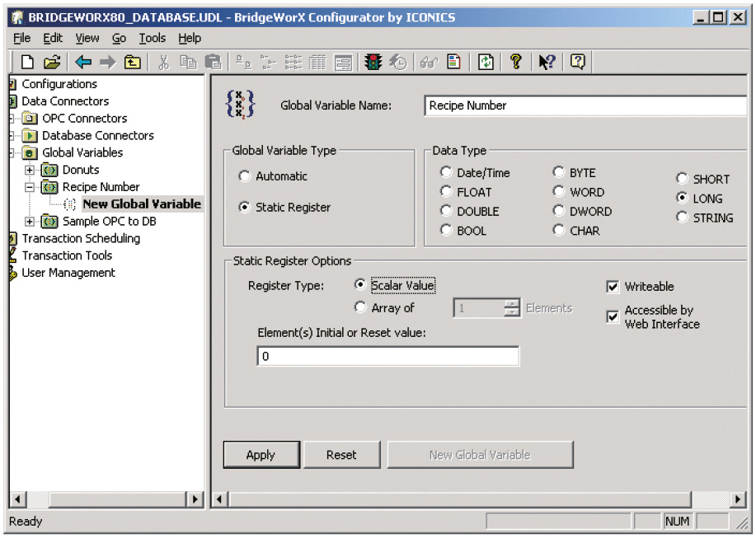Click the disabled New Global Variable button
Screen dimensions: 756x538
point(480,455)
